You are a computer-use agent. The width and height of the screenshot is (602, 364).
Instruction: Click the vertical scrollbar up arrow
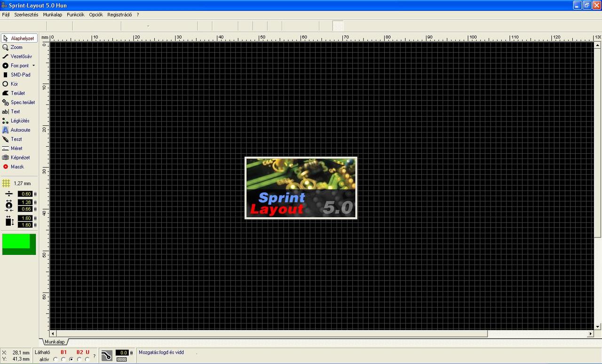[x=597, y=45]
